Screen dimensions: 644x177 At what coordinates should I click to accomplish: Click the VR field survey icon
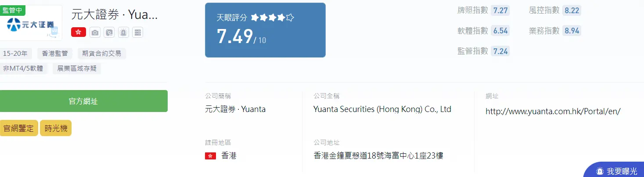pyautogui.click(x=109, y=32)
